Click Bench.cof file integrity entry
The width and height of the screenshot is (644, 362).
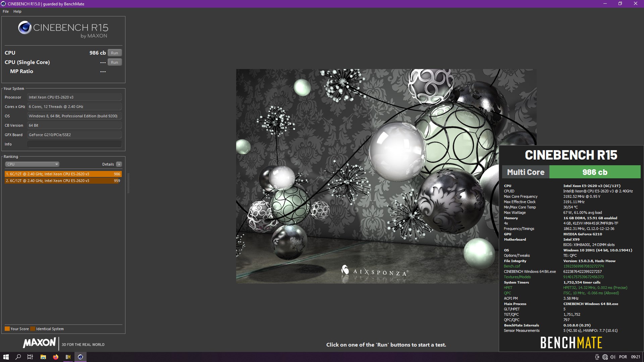coord(512,266)
